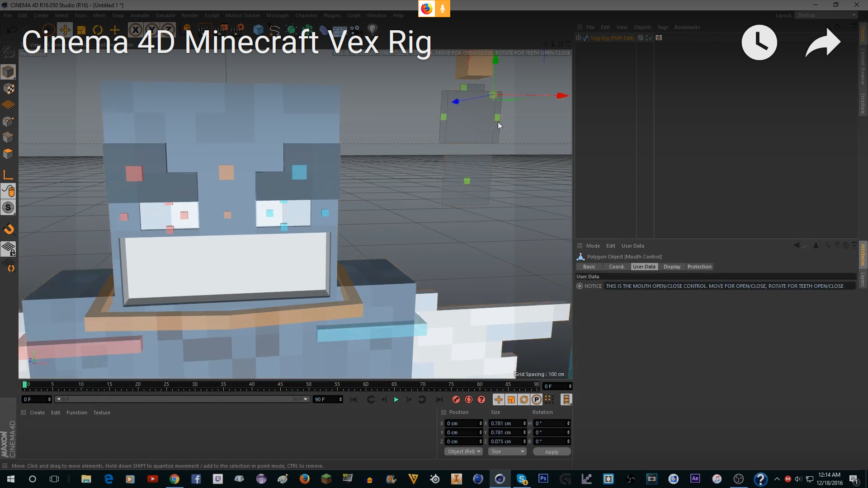
Task: Add a Light object from toolbar
Action: click(x=373, y=30)
